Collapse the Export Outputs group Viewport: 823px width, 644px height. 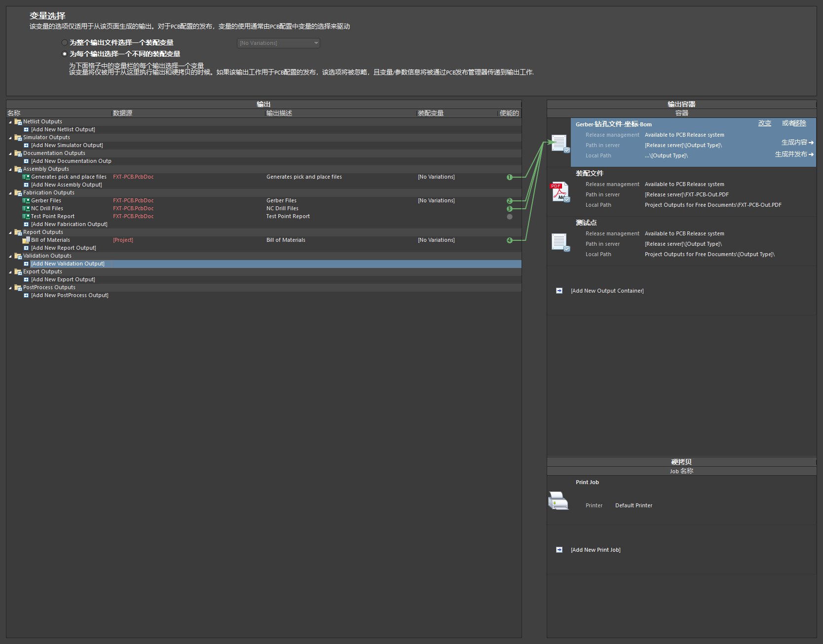[x=10, y=272]
